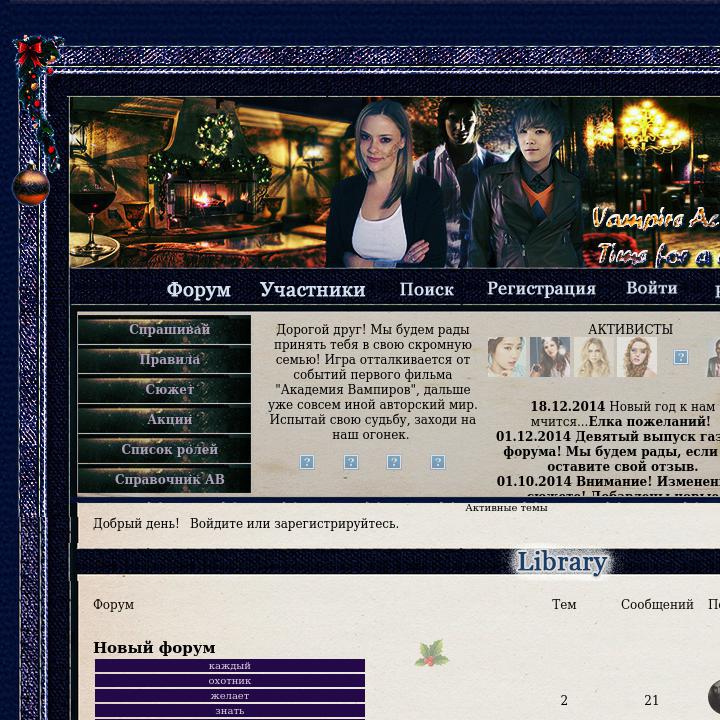This screenshot has height=720, width=720.
Task: Click the Войдите login link in greeting
Action: [217, 523]
